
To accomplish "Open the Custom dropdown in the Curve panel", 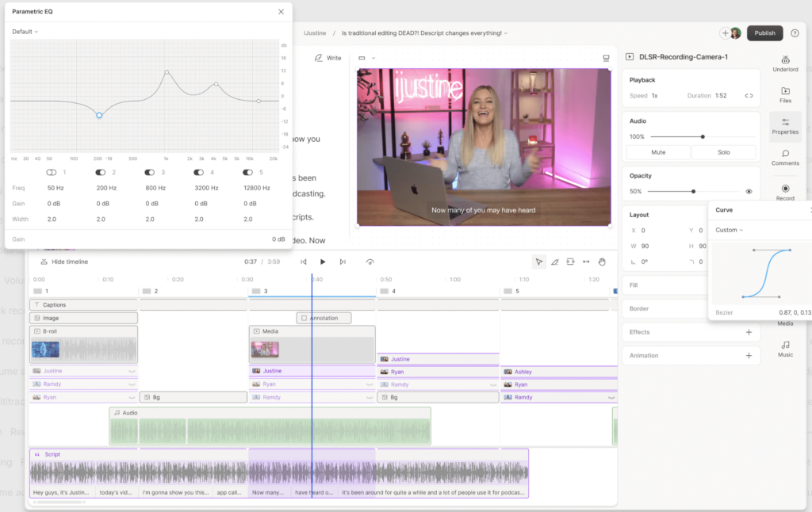I will 730,230.
